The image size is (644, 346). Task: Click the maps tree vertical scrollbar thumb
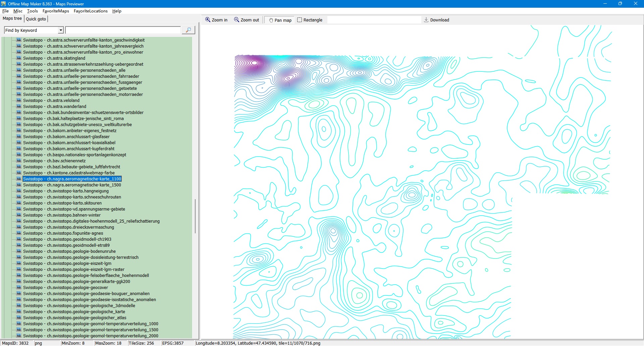[195, 216]
